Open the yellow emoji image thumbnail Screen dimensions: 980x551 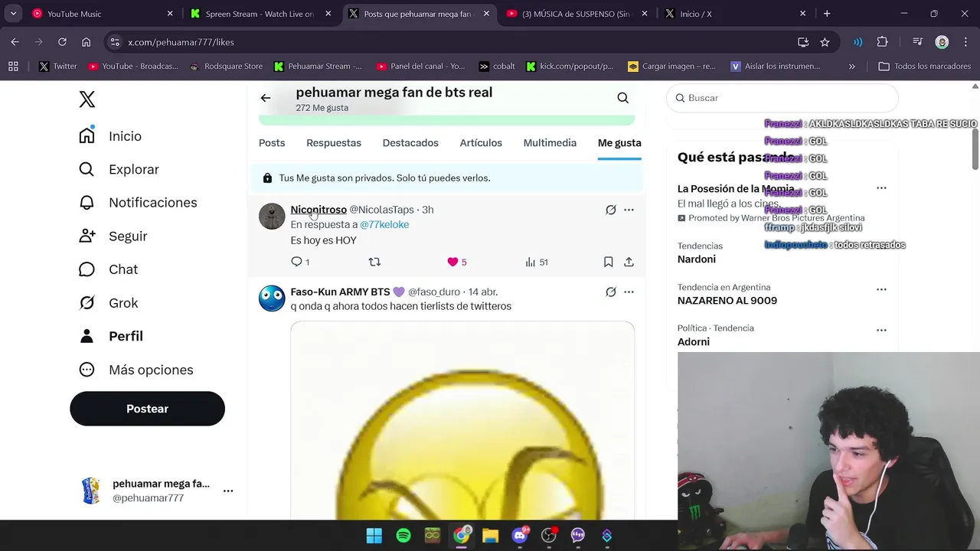(462, 421)
